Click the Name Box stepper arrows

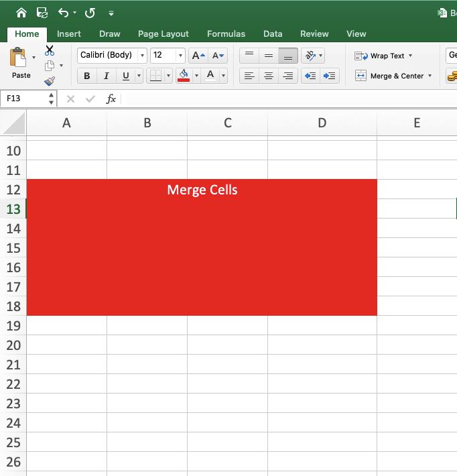[x=52, y=99]
